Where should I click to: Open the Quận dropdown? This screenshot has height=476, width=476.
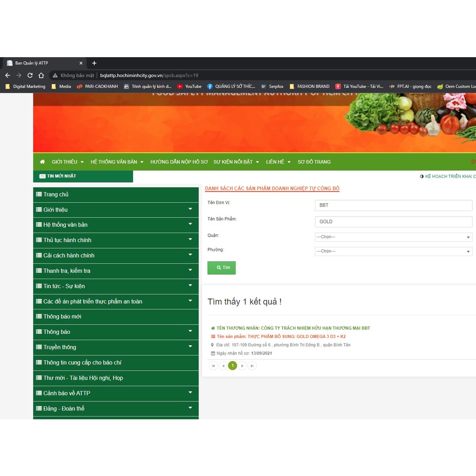tap(393, 237)
